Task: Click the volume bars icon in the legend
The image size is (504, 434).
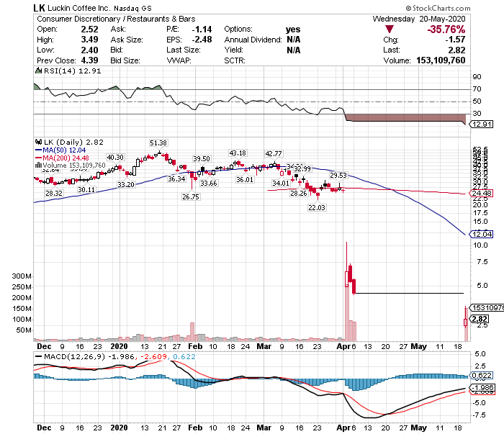Action: (39, 165)
